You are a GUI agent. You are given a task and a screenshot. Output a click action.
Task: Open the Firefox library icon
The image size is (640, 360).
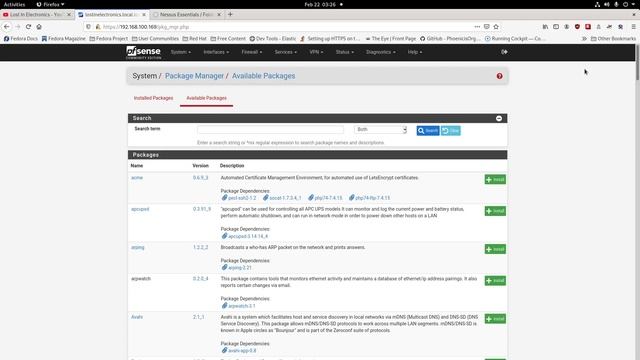(x=545, y=27)
